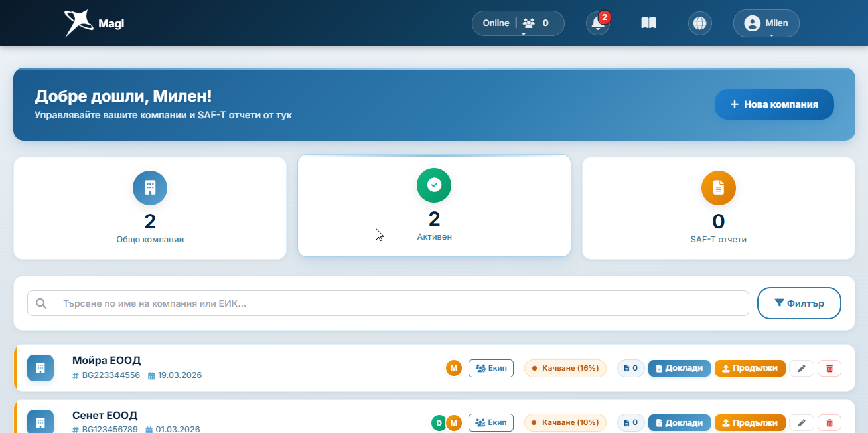The image size is (868, 433).
Task: Expand the Milen user menu
Action: [766, 23]
